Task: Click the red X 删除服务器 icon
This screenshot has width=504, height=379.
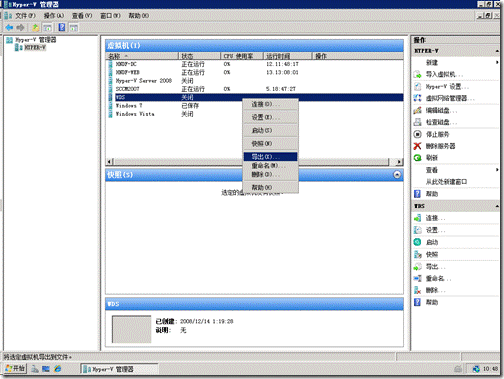Action: [417, 146]
